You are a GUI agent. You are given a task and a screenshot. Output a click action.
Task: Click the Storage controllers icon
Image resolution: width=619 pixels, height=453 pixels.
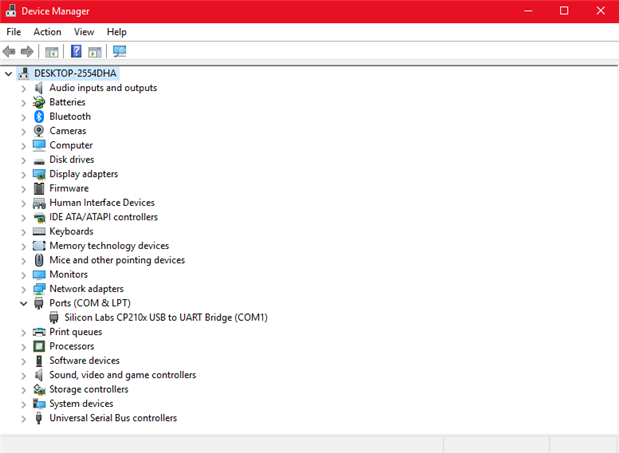pos(39,389)
